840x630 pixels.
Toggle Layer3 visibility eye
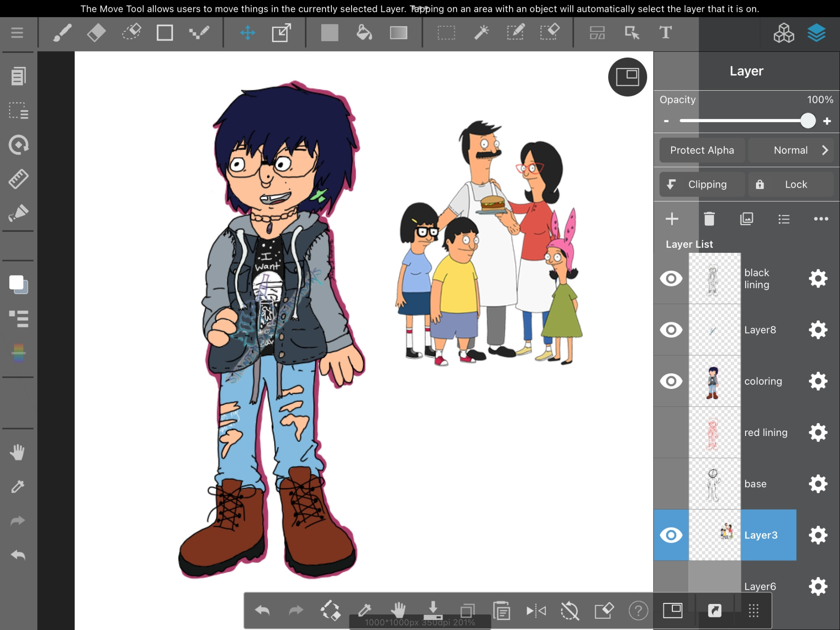[x=671, y=535]
